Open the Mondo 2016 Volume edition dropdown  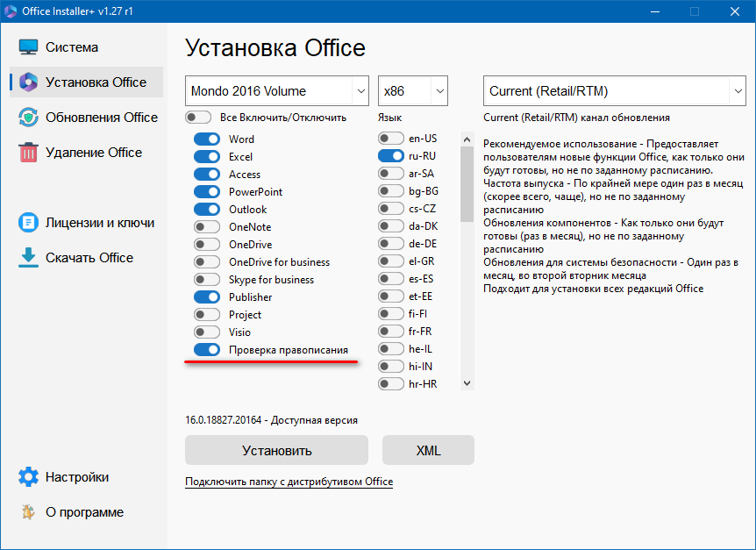(x=277, y=90)
